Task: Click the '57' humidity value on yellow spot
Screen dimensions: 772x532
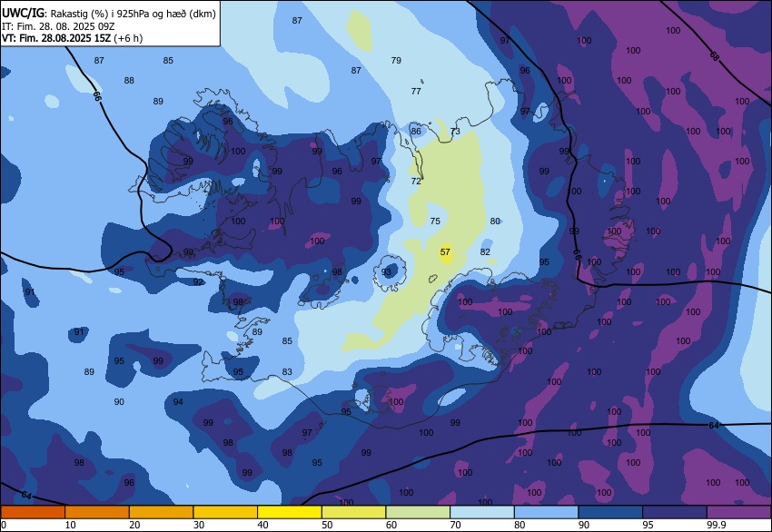Action: point(445,252)
